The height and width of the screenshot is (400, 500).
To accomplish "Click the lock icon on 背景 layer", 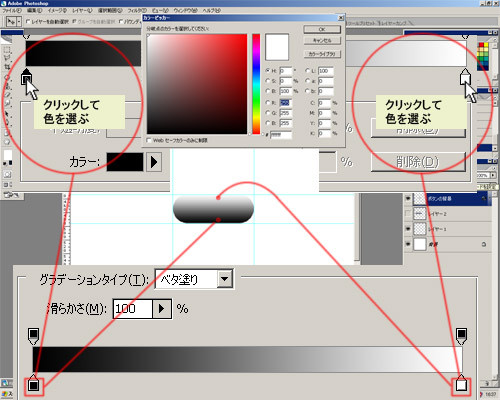I will coord(484,244).
